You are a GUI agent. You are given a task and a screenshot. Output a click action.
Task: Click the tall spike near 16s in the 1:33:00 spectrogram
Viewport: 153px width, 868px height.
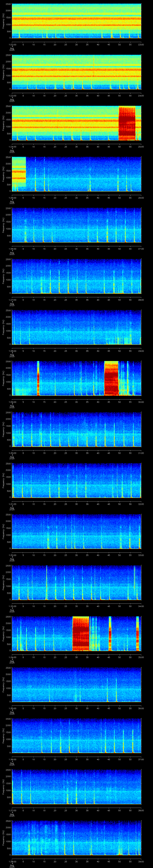(46, 582)
